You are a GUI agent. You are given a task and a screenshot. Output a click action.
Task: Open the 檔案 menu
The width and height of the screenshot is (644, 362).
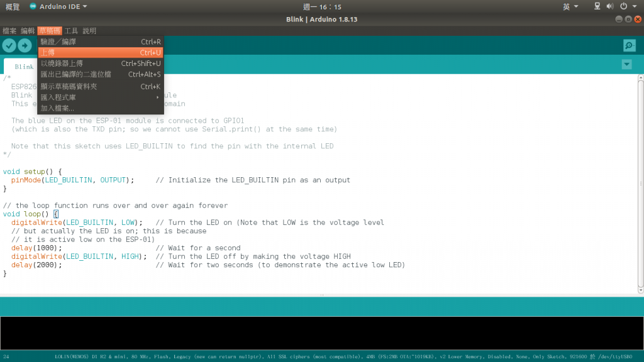pos(9,31)
